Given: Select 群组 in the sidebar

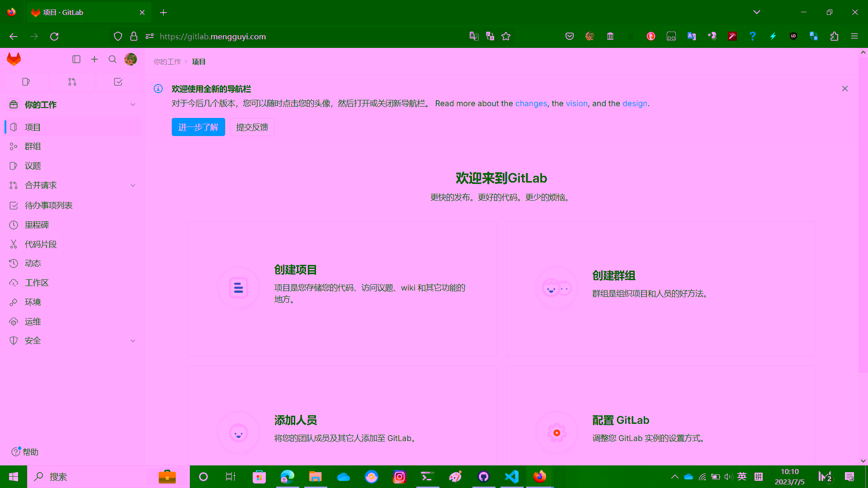Looking at the screenshot, I should pyautogui.click(x=33, y=146).
